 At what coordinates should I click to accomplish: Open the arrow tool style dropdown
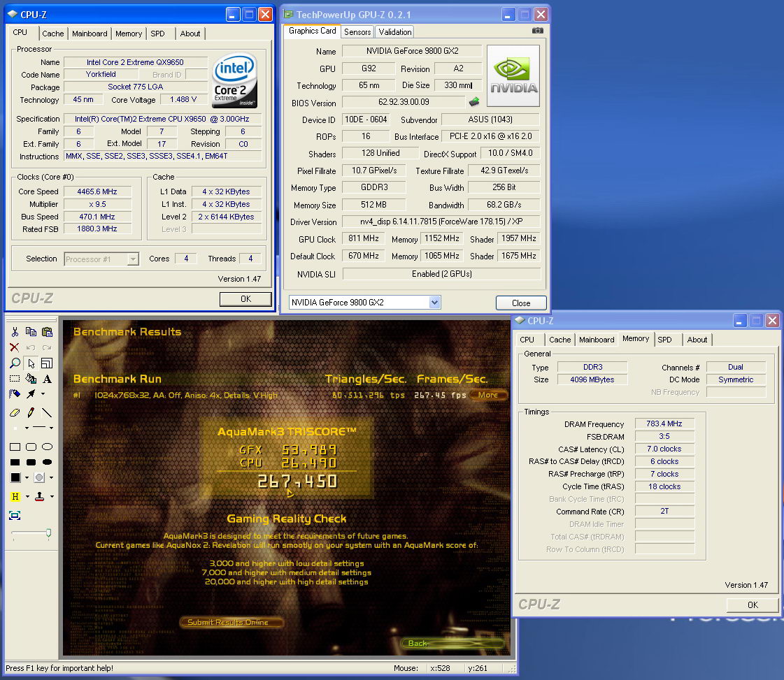click(43, 393)
